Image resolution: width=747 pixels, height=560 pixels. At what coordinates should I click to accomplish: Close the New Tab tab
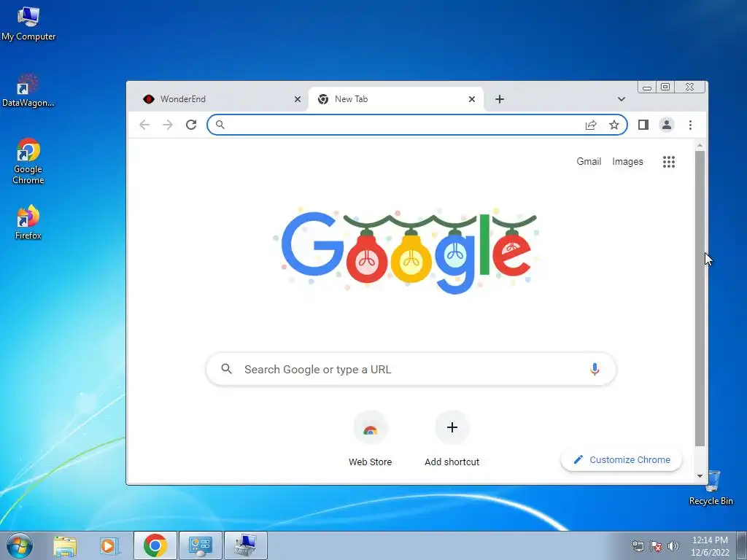point(472,99)
